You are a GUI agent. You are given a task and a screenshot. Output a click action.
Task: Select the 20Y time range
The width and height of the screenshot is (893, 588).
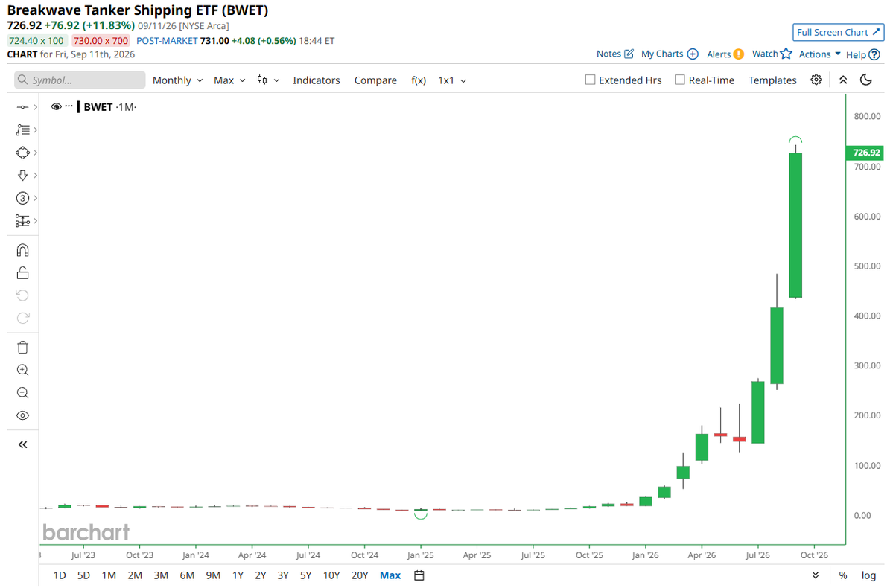tap(360, 575)
